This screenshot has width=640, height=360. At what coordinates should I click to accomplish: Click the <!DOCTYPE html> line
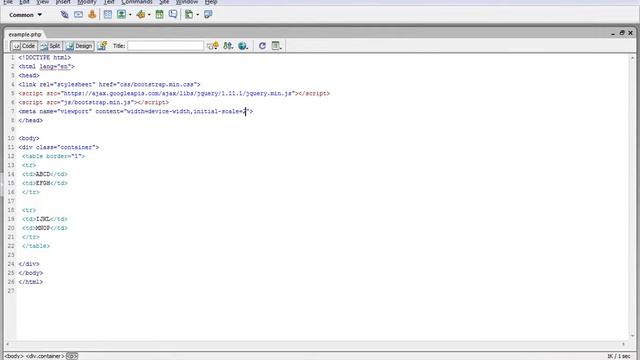click(x=44, y=58)
